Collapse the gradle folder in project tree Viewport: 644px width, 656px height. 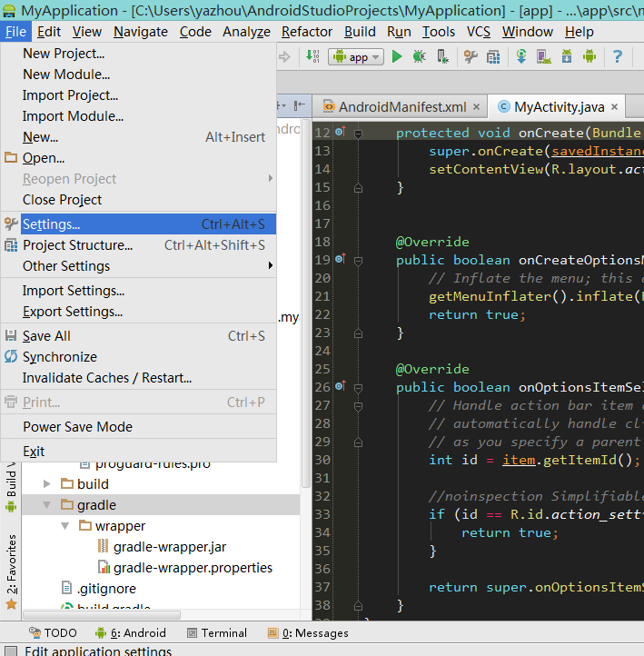point(47,505)
